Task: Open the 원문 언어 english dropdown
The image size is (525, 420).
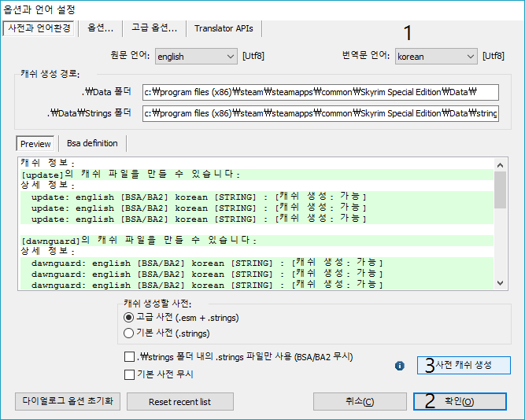Action: pos(196,56)
